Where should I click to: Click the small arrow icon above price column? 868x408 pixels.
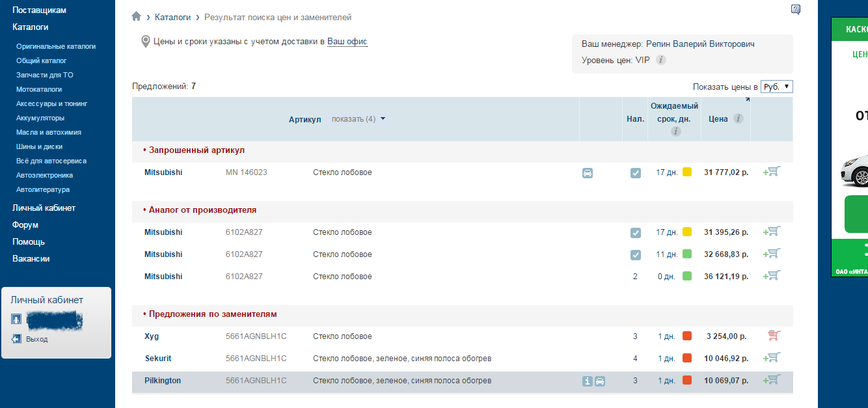(x=747, y=100)
